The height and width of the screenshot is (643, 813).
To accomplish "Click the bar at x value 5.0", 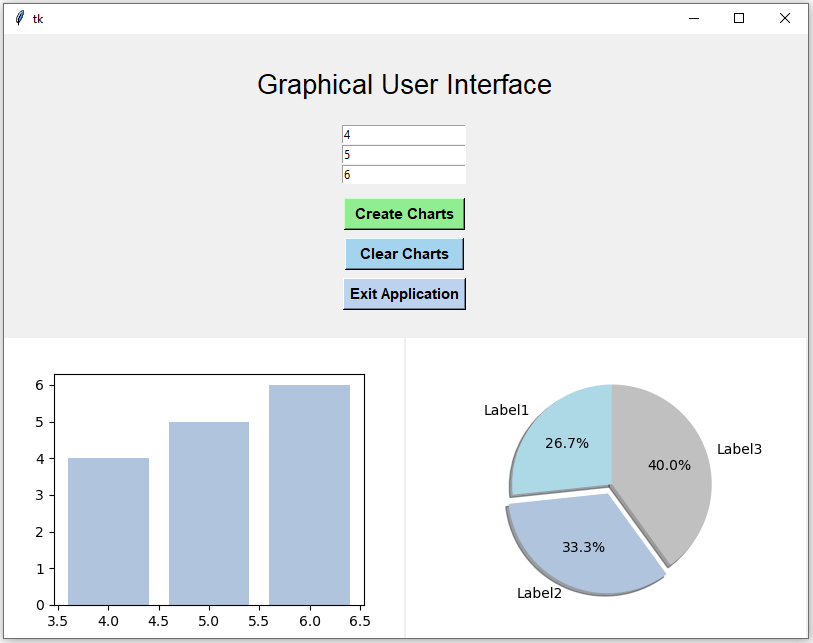I will pos(209,513).
